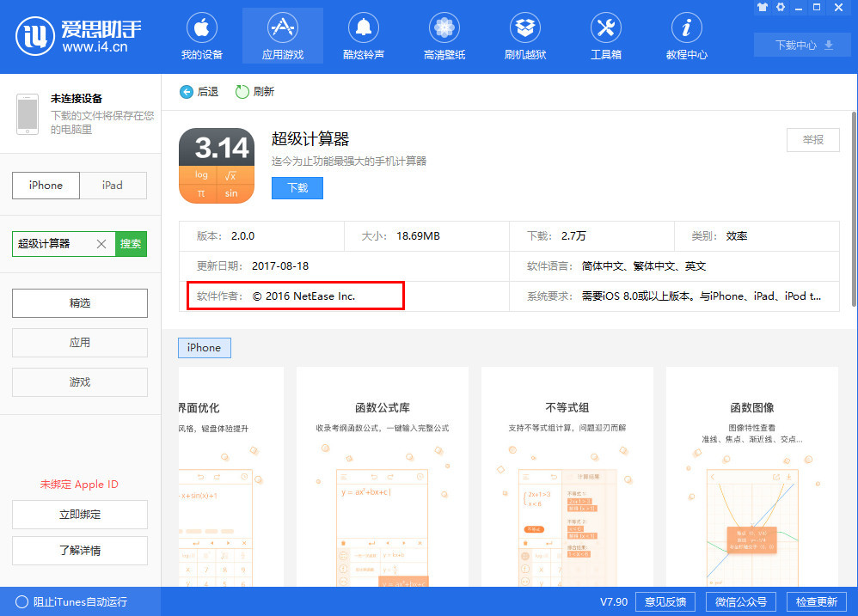Open the 工具箱 toolbox
Screen dimensions: 858x616
click(x=605, y=36)
